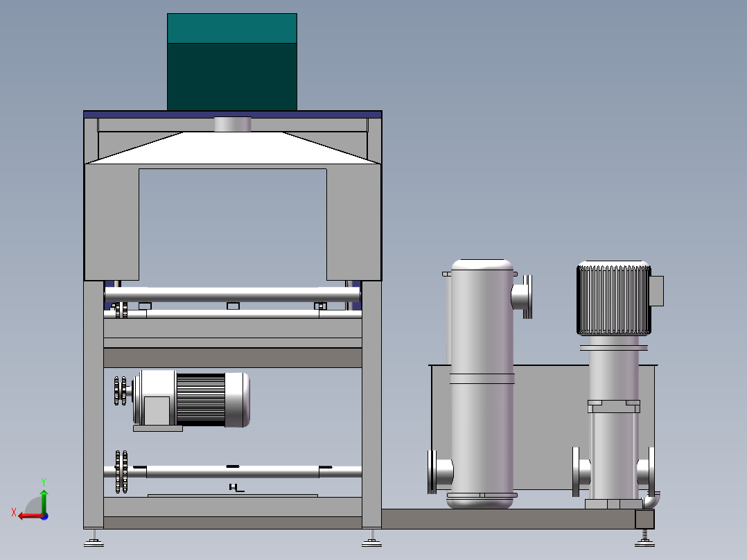Screen dimensions: 747x560
Task: Select the tall cylindrical filter vessel
Action: 482,384
